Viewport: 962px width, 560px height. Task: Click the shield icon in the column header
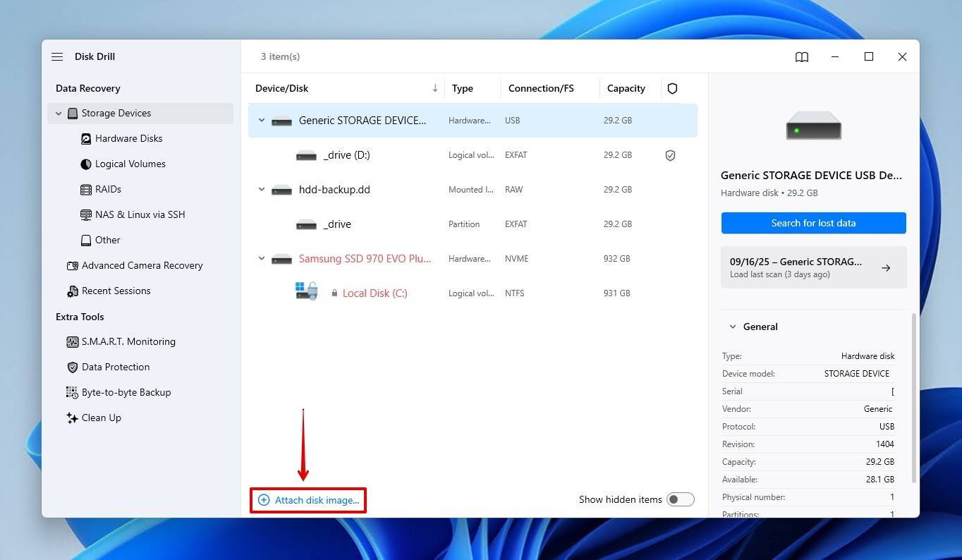tap(672, 88)
